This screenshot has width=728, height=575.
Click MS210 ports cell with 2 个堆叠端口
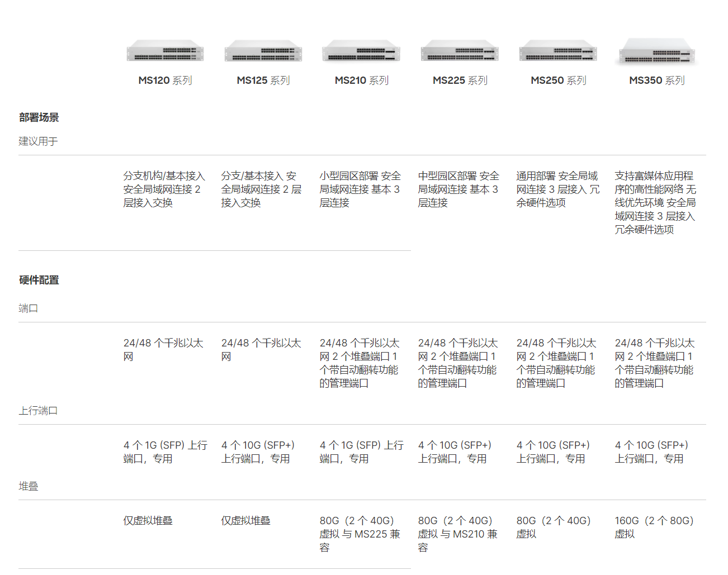(360, 363)
